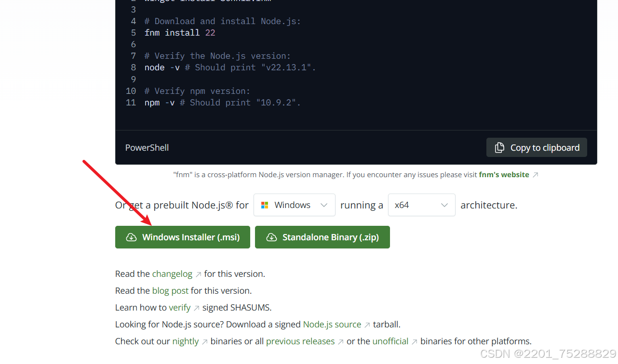
Task: Click line number 11 in code block
Action: [x=131, y=103]
